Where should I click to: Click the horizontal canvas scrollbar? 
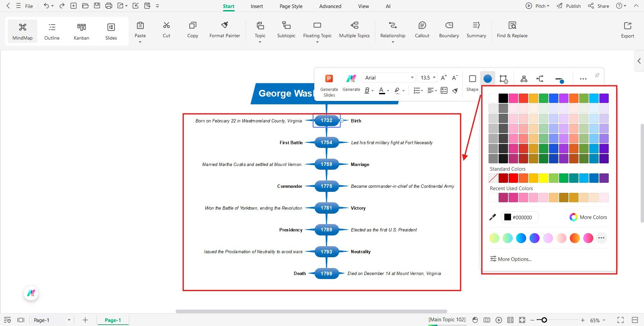click(x=311, y=311)
